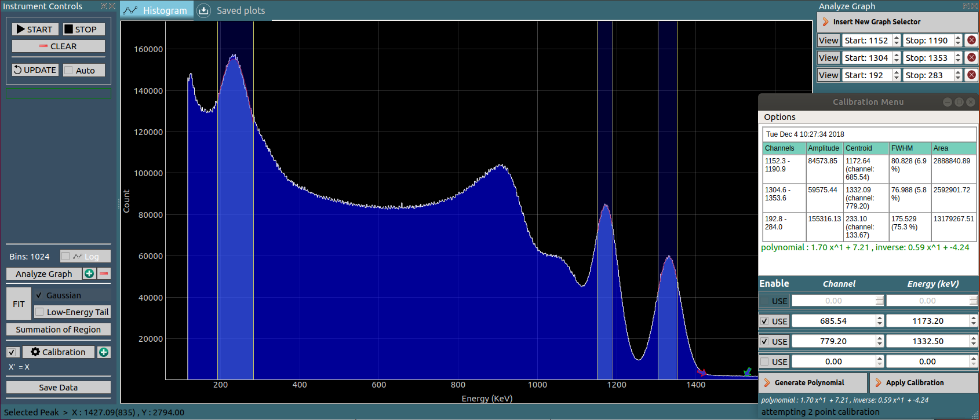Click the FIT button
This screenshot has width=980, height=420.
pyautogui.click(x=19, y=304)
